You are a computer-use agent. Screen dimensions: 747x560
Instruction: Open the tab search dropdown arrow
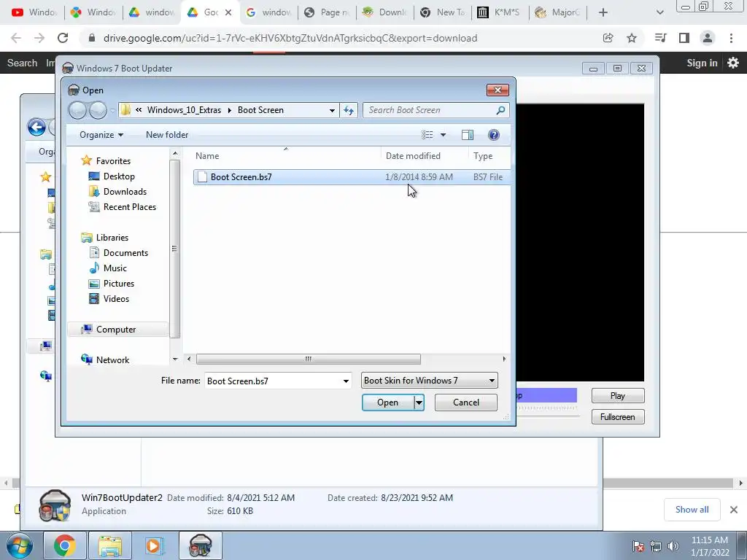coord(659,12)
